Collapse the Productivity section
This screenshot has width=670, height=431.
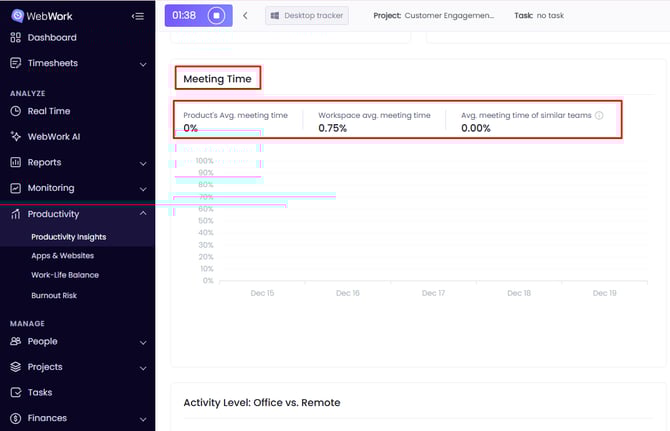click(143, 215)
